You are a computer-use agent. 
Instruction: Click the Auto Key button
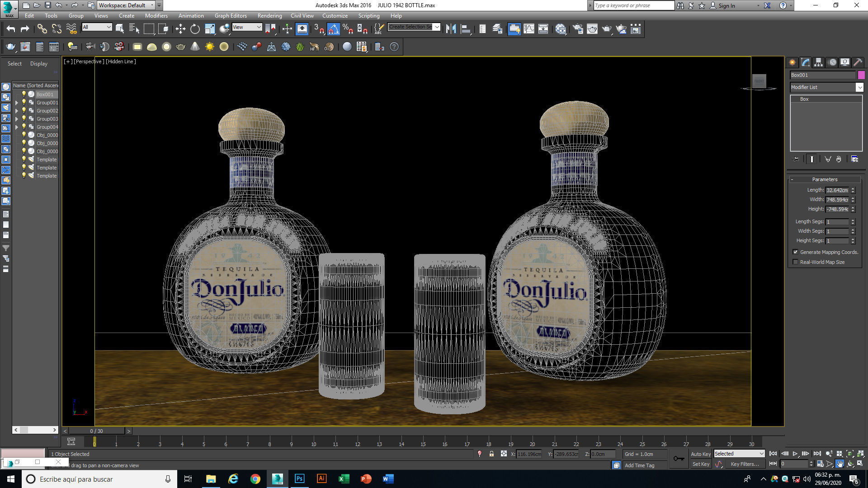click(x=700, y=454)
